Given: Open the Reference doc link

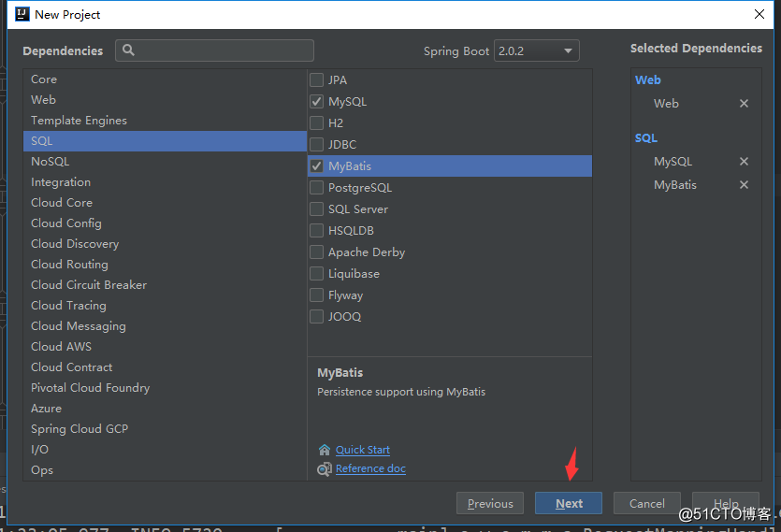Looking at the screenshot, I should (x=370, y=468).
